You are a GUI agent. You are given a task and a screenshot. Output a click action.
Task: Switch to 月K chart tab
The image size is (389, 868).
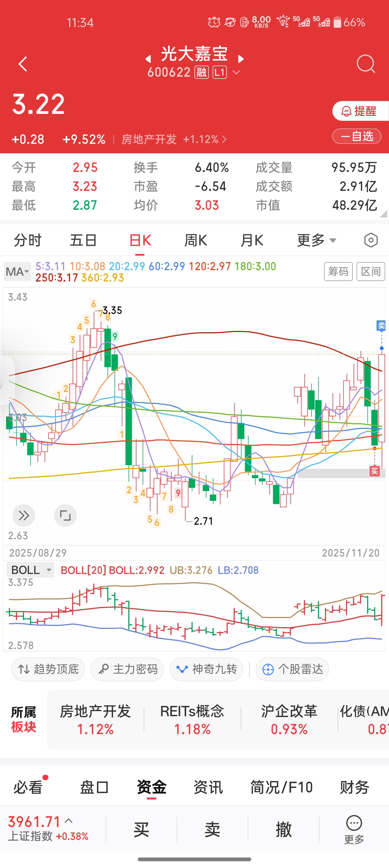pyautogui.click(x=252, y=240)
